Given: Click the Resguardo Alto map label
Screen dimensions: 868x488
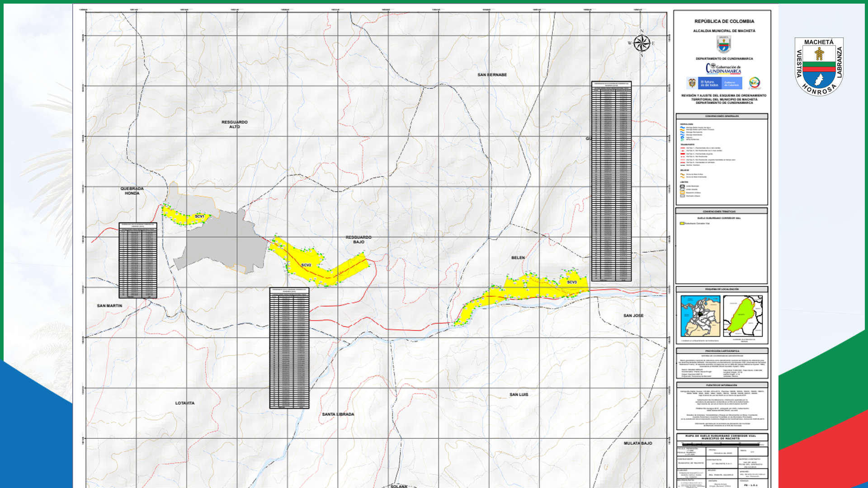Looking at the screenshot, I should point(234,124).
